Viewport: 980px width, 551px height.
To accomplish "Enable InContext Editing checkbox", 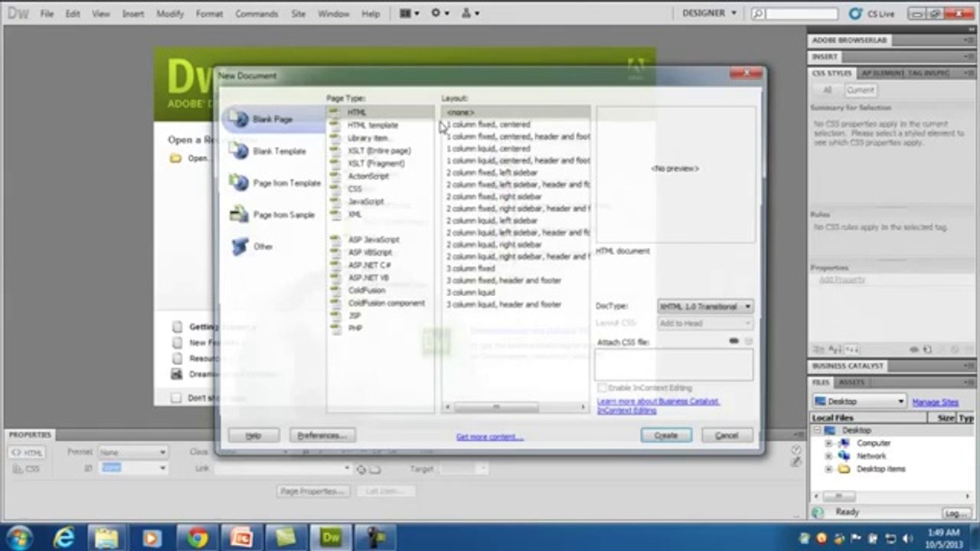I will (603, 388).
